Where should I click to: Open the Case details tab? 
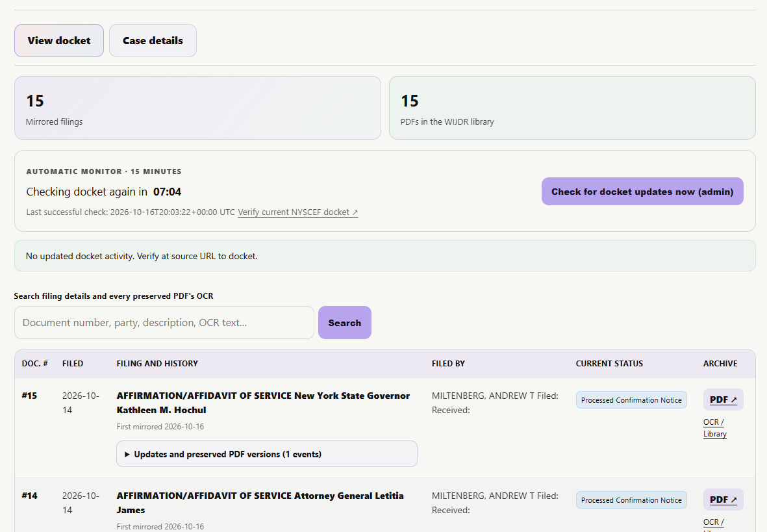click(153, 41)
